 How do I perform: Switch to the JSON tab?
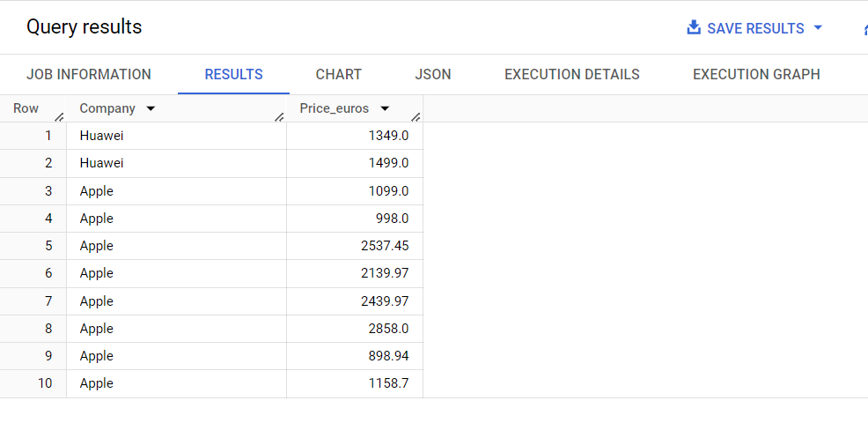433,74
